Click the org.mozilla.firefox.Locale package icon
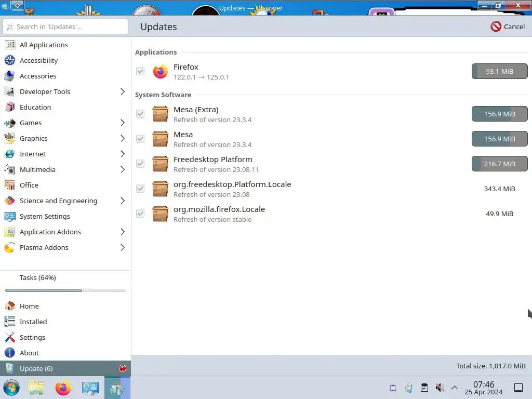Viewport: 532px width, 399px height. pyautogui.click(x=160, y=214)
